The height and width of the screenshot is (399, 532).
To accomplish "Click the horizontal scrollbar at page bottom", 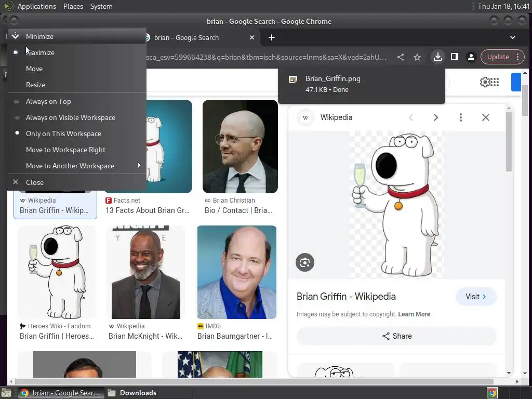I will click(x=254, y=381).
